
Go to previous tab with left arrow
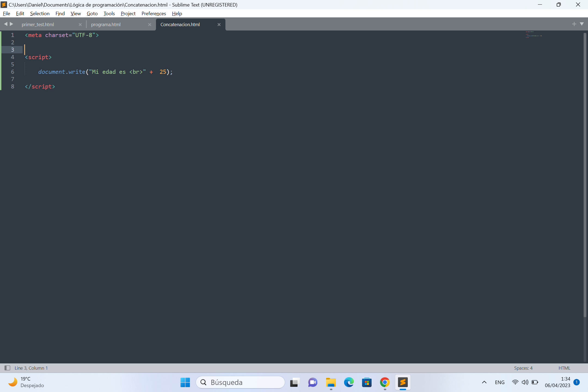(x=5, y=24)
